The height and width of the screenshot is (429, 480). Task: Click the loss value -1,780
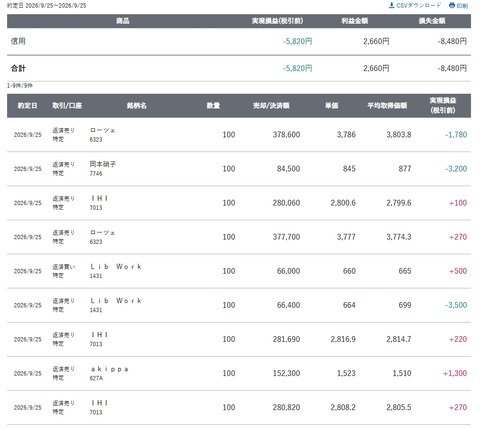[456, 135]
